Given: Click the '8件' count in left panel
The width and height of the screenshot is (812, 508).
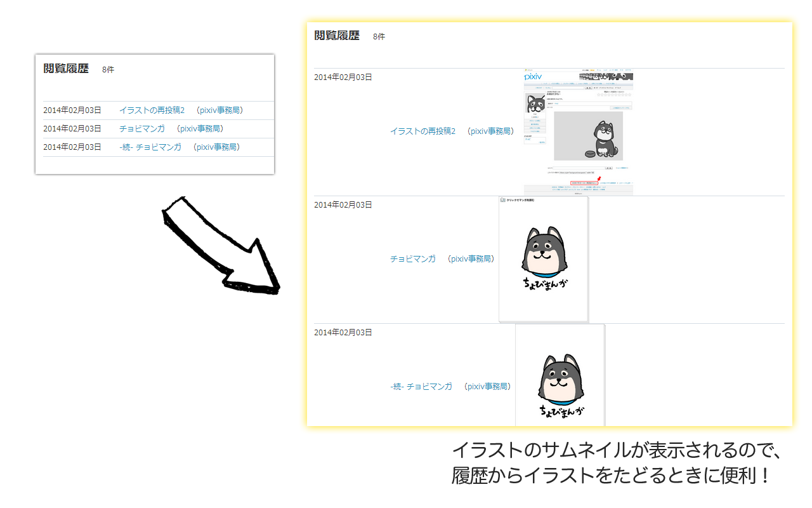Looking at the screenshot, I should [108, 70].
